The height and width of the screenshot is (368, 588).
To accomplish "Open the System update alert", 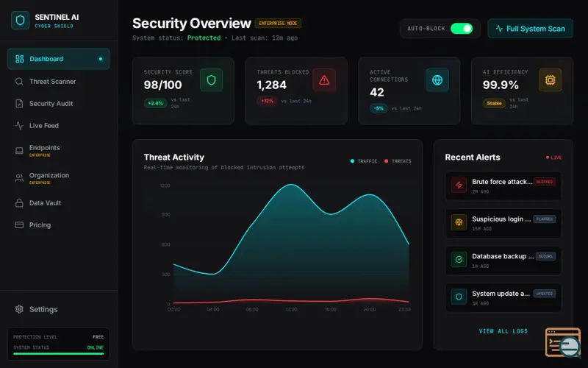I will (x=503, y=297).
